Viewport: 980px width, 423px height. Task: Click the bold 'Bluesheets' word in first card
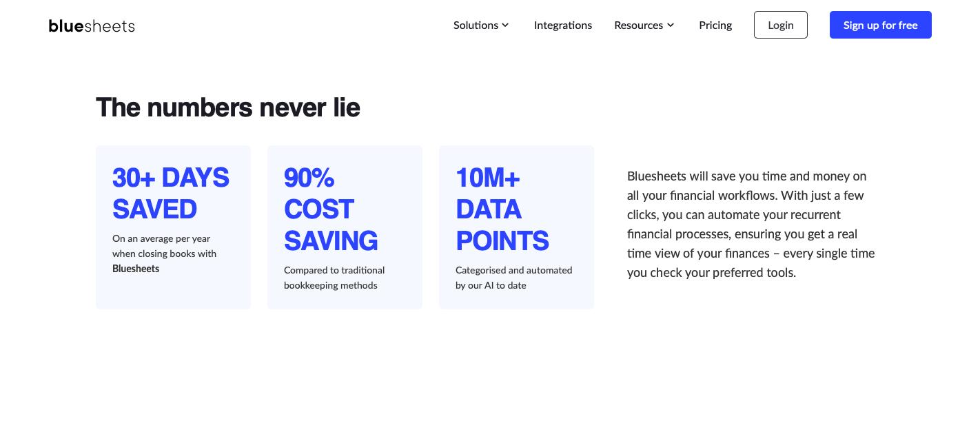[x=136, y=269]
